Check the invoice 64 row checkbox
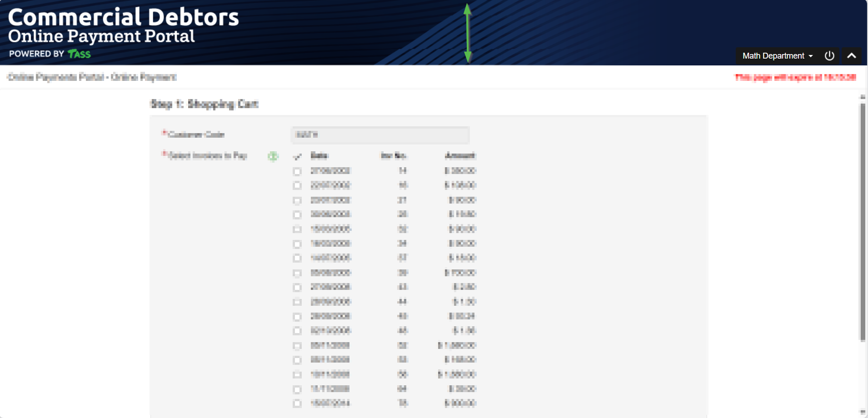This screenshot has height=418, width=868. (x=297, y=389)
